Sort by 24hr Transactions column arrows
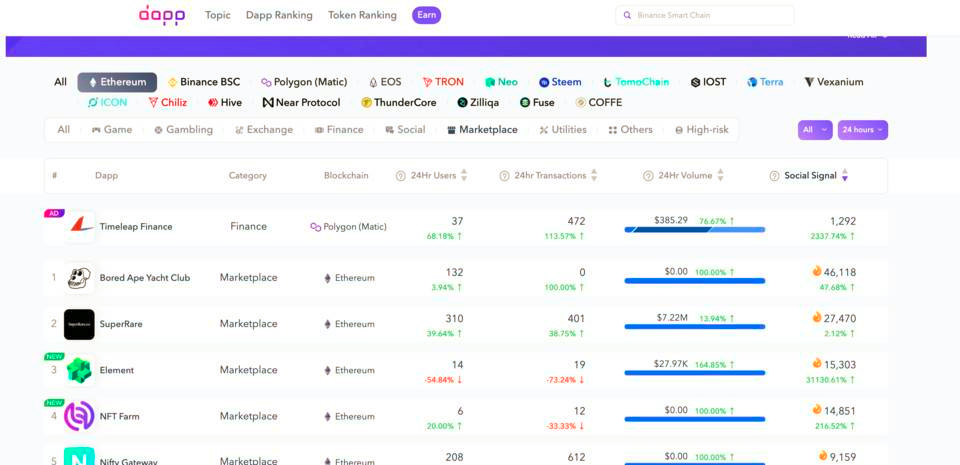 click(x=594, y=176)
